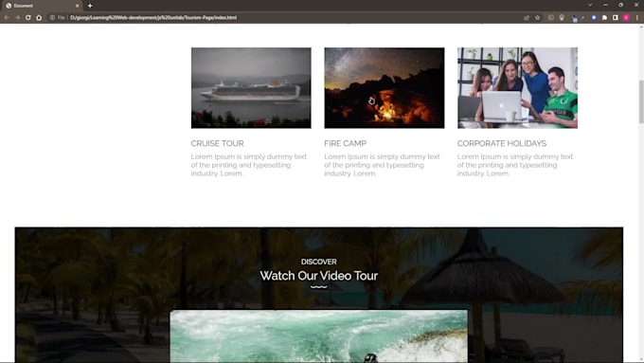The height and width of the screenshot is (363, 644).
Task: Click the DISCOVER label
Action: point(319,262)
